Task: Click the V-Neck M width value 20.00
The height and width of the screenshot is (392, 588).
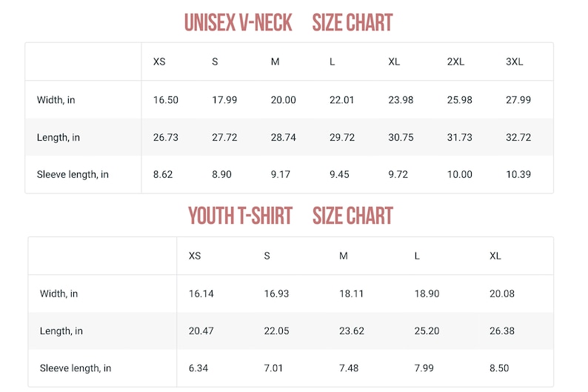Action: click(x=284, y=100)
